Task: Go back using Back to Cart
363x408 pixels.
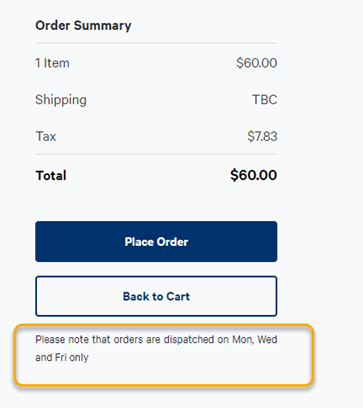Action: [x=156, y=296]
